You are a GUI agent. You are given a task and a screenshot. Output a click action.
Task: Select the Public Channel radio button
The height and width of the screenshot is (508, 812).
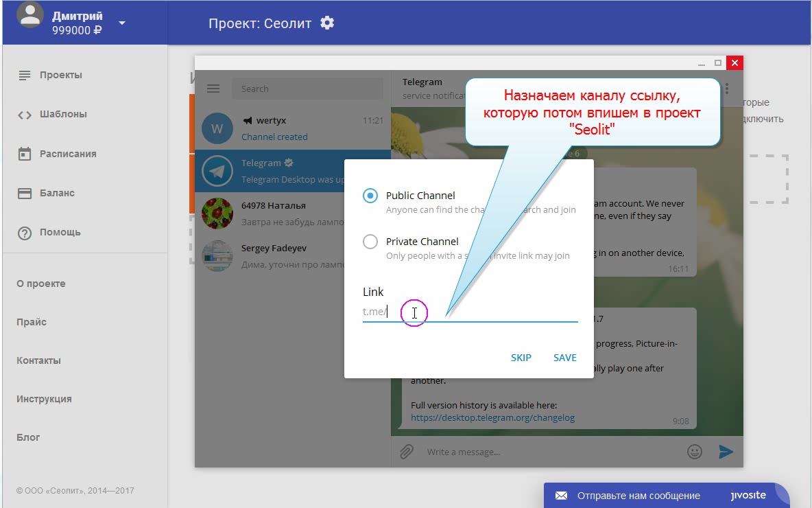point(370,196)
